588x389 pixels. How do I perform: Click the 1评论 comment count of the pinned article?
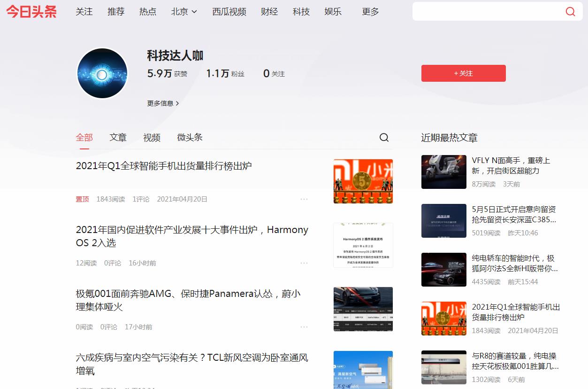tap(141, 199)
